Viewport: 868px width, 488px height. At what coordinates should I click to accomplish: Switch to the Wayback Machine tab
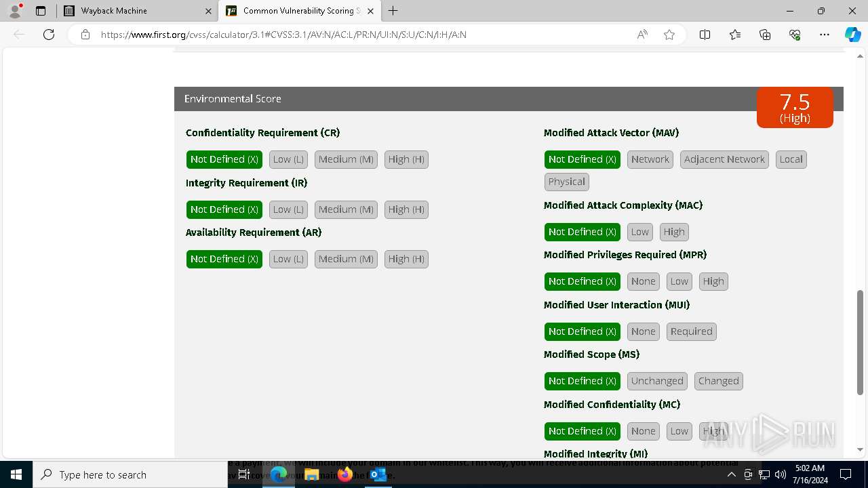(x=137, y=11)
